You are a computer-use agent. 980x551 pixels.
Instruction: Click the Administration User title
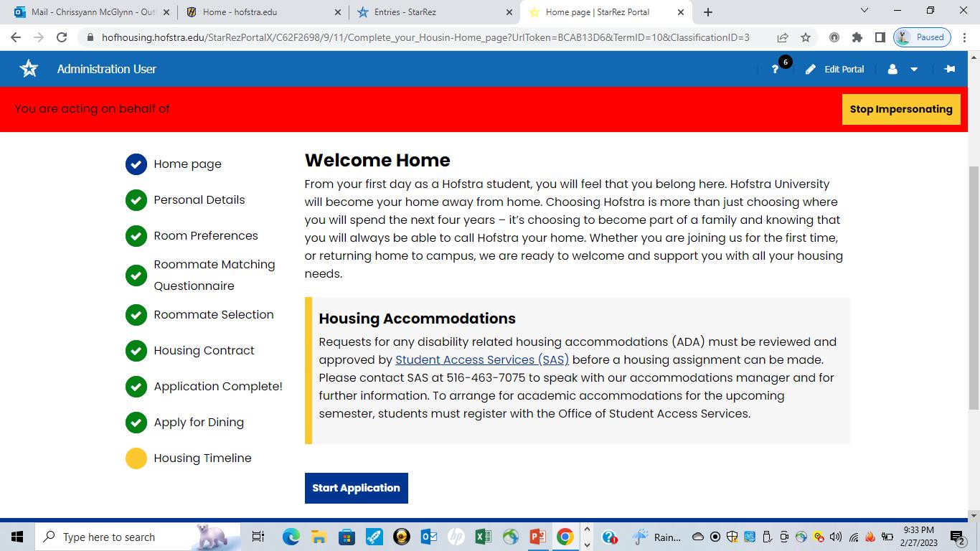pos(107,69)
